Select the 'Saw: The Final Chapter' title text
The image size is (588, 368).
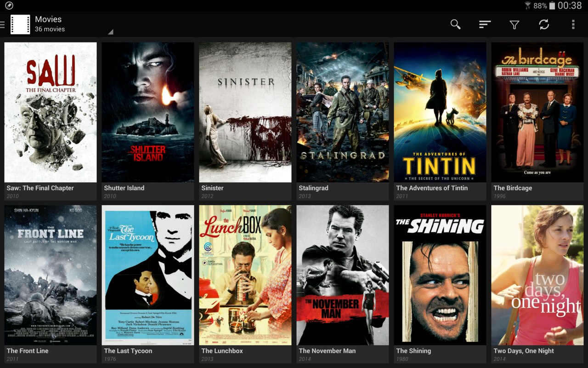[40, 188]
